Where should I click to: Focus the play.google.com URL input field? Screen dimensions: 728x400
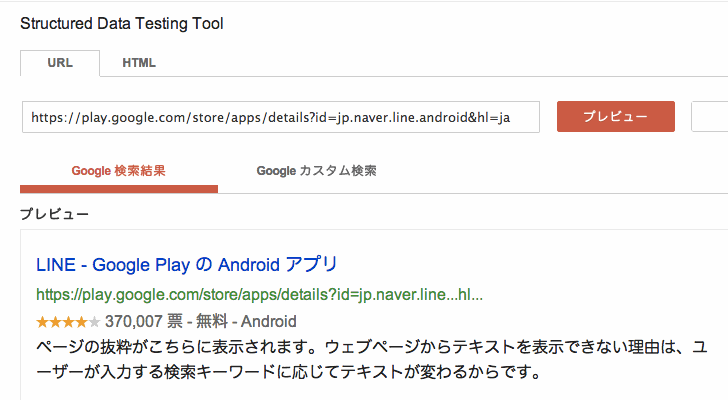(280, 116)
